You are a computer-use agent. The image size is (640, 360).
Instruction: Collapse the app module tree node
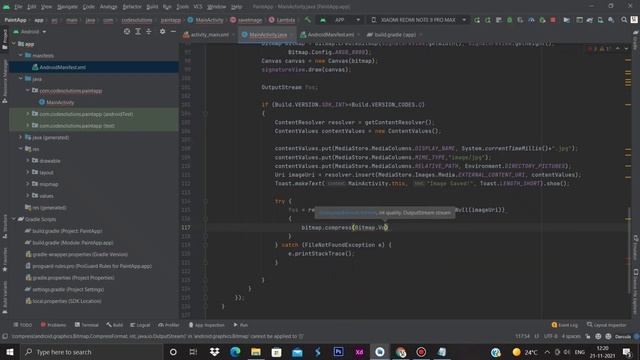pyautogui.click(x=14, y=44)
